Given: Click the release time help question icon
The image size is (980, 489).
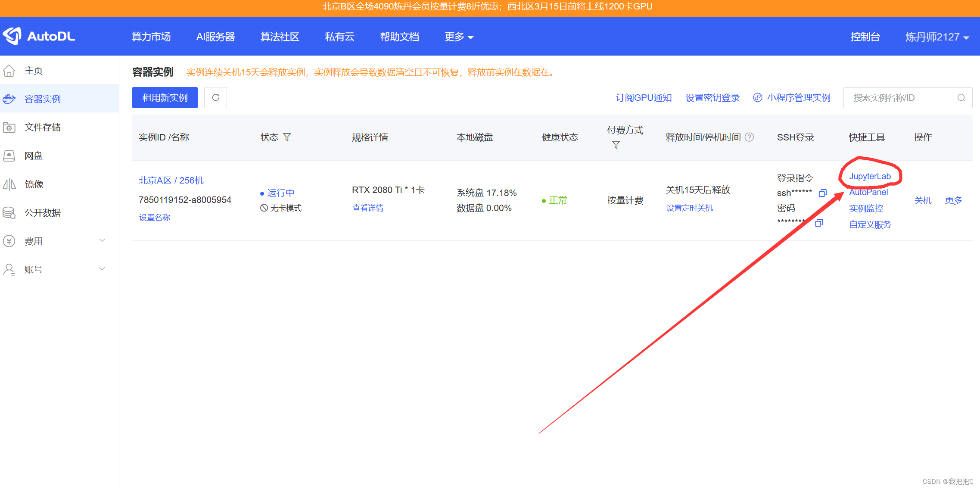Looking at the screenshot, I should tap(750, 137).
